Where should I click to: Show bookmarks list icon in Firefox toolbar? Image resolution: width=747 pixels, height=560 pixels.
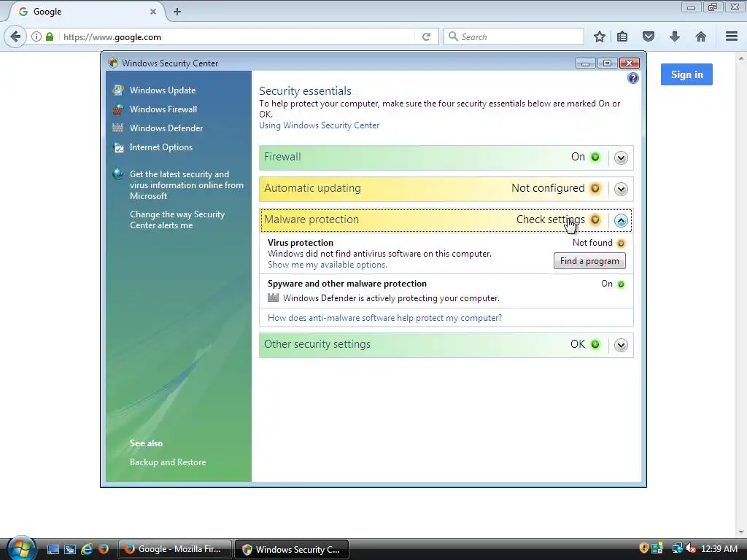coord(622,36)
